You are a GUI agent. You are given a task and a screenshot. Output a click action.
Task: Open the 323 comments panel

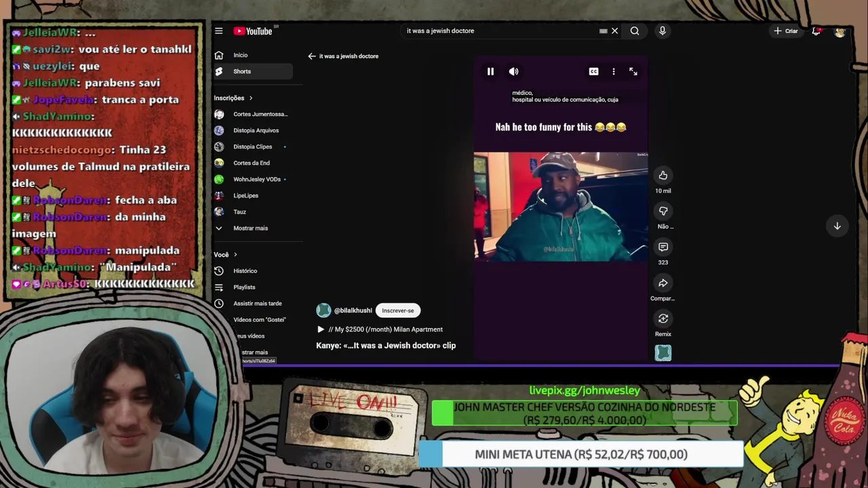[x=663, y=247]
